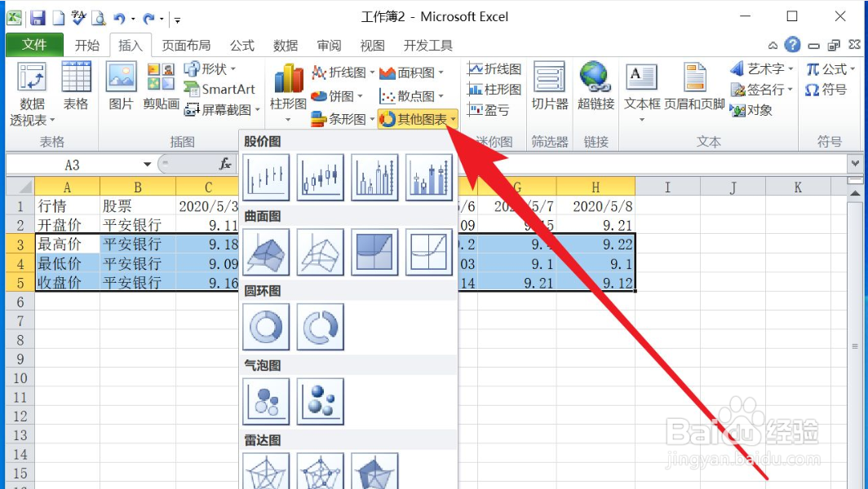Switch to the Review (审阅) tab
Image resolution: width=868 pixels, height=489 pixels.
[329, 46]
